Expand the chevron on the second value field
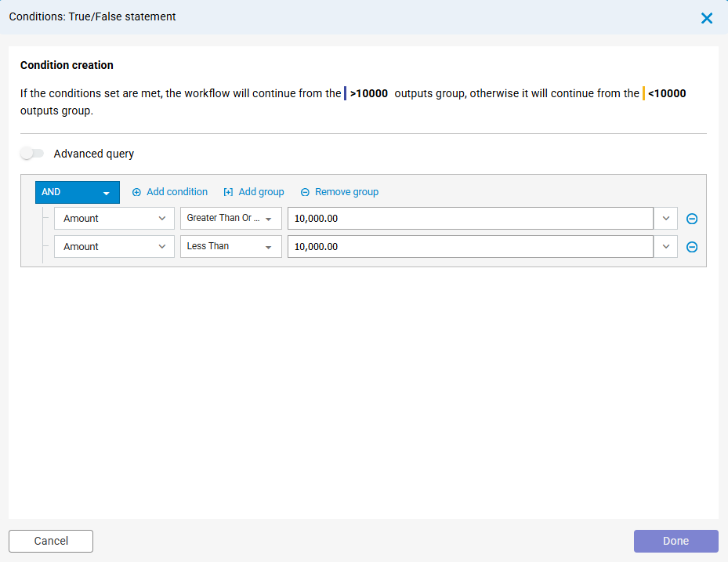 [665, 247]
